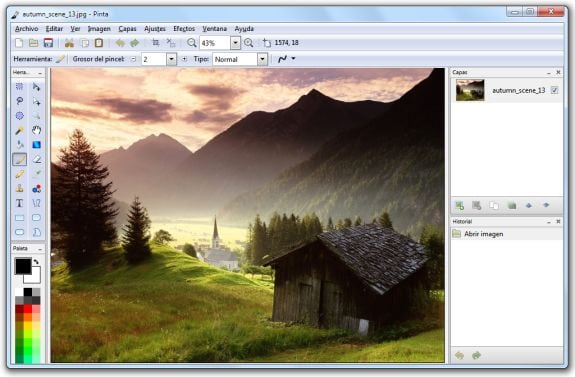
Task: Click the black primary color swatch
Action: 23,266
